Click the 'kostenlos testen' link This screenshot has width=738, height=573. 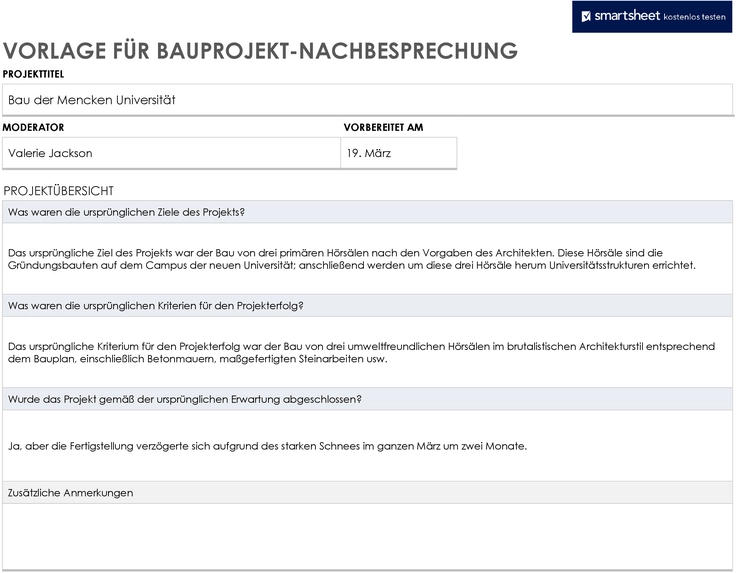pos(694,17)
